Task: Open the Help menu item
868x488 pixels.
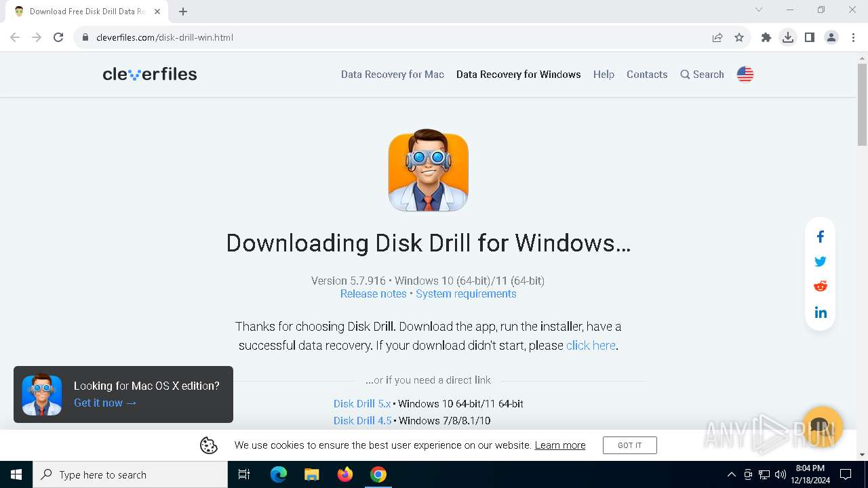Action: [x=604, y=75]
